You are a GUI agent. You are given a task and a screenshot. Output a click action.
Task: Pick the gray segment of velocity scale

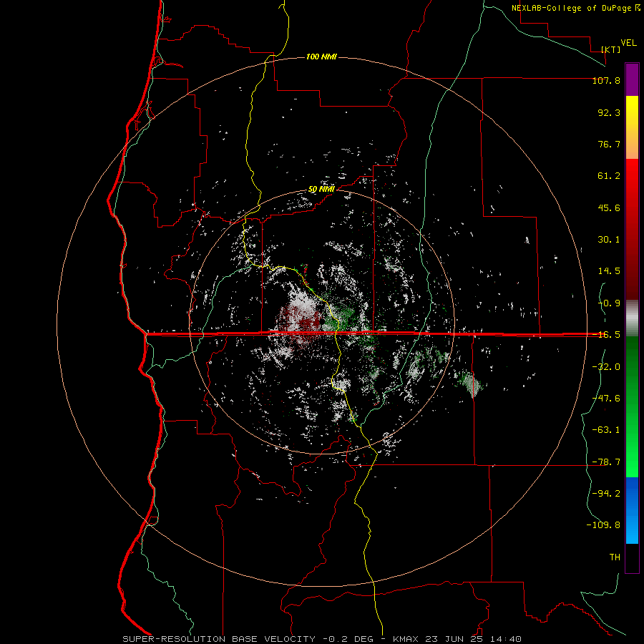(x=632, y=318)
